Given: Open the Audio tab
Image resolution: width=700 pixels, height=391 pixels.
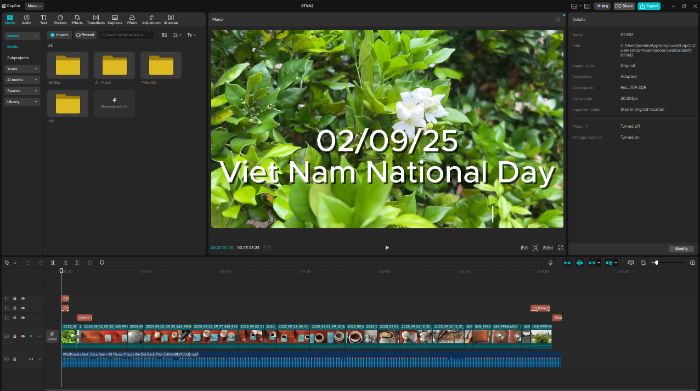Looking at the screenshot, I should (27, 19).
